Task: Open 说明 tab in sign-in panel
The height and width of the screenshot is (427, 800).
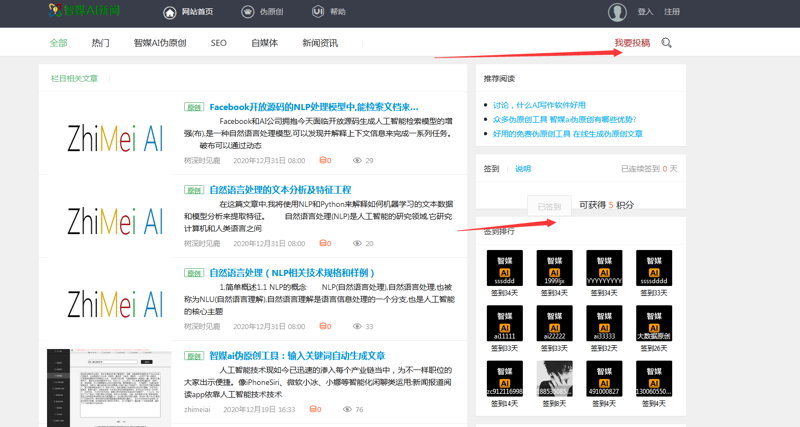Action: pos(523,169)
